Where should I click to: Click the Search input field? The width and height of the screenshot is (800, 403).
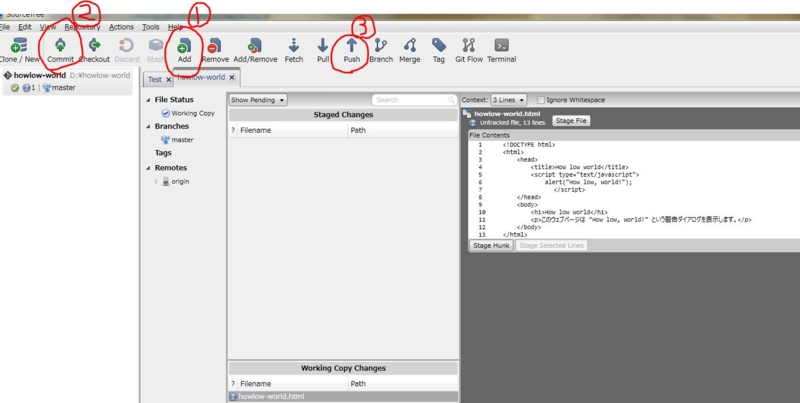[414, 100]
